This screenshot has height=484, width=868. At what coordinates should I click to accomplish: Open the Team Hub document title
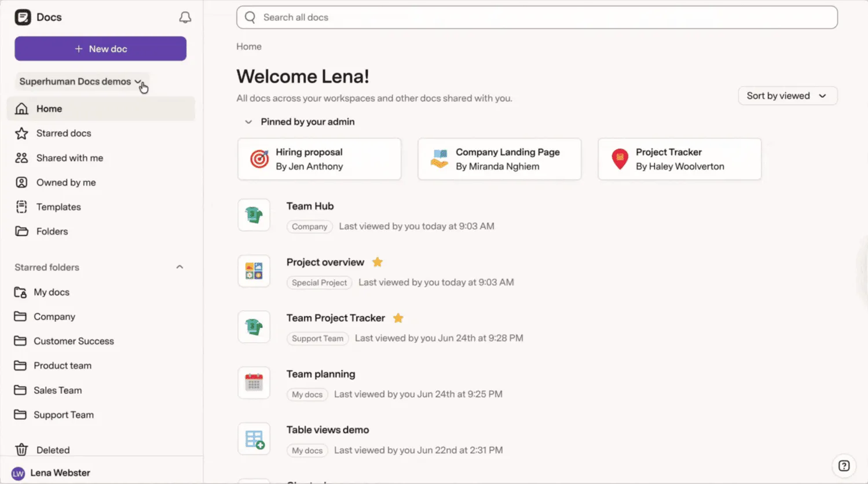point(310,206)
